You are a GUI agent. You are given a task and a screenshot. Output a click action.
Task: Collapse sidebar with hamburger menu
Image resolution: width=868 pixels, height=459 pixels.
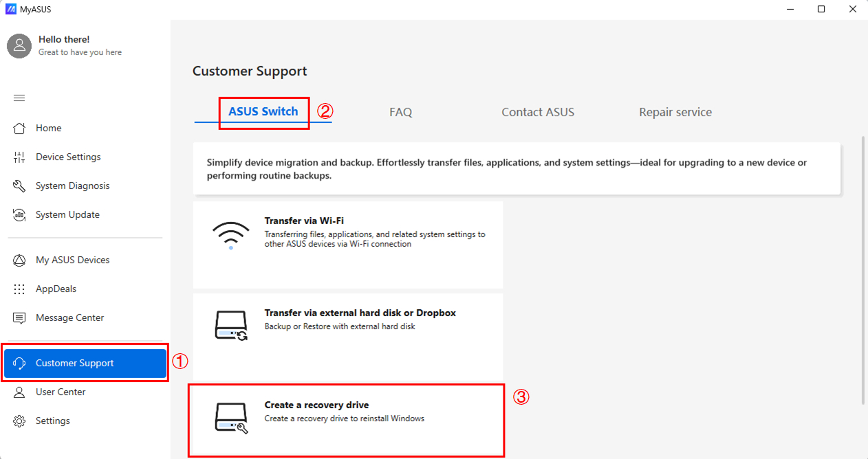coord(19,98)
